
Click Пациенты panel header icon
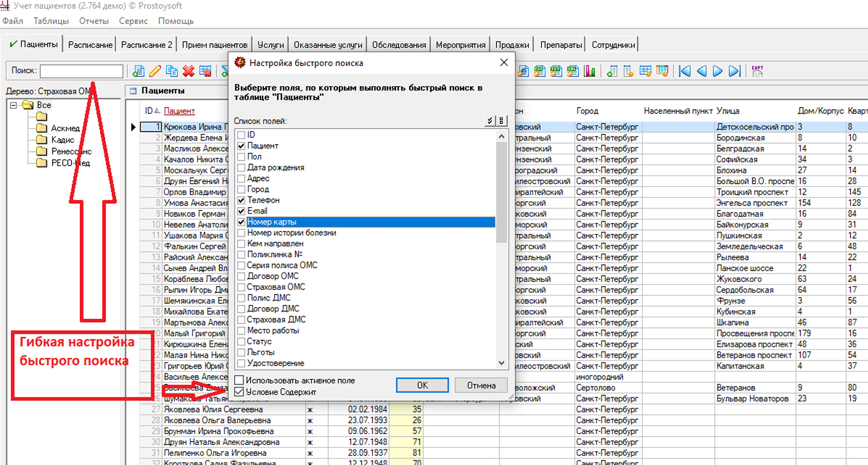coord(133,91)
